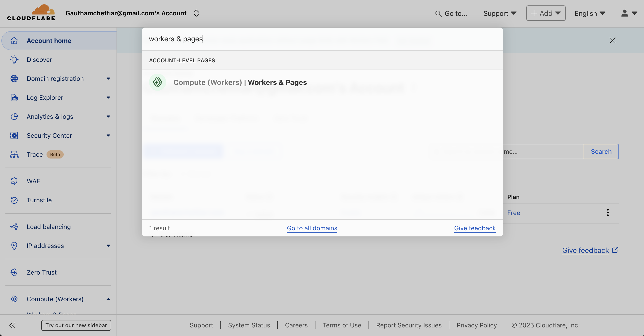Expand the Domain registration section

(108, 79)
